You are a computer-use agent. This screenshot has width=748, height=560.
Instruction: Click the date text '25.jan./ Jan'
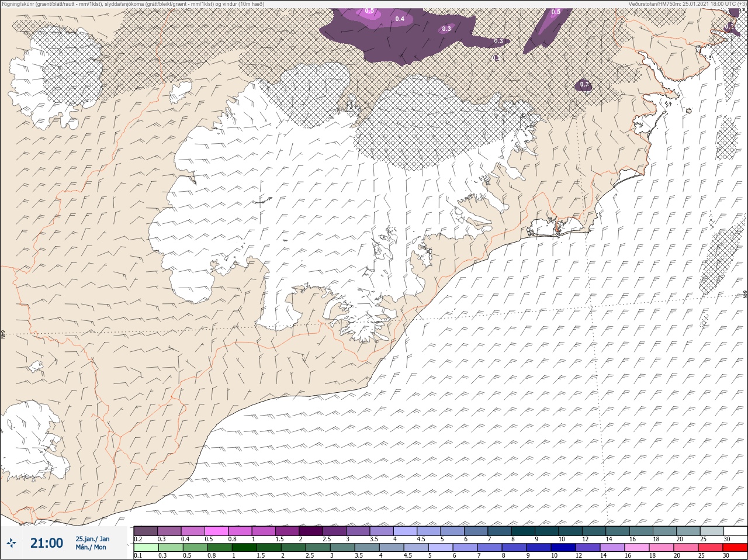[x=92, y=539]
